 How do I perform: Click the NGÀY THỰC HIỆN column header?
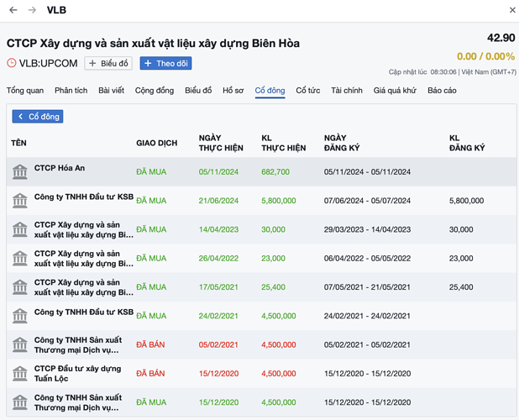click(x=221, y=143)
